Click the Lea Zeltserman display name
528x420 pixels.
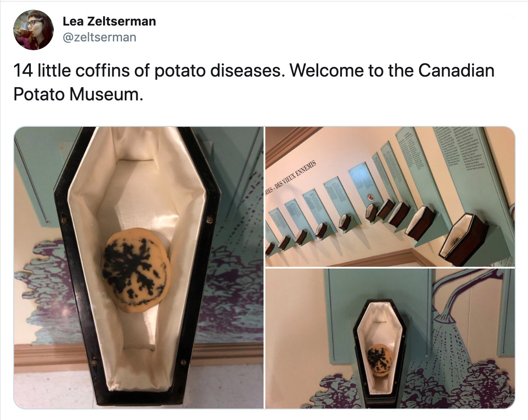click(x=109, y=21)
